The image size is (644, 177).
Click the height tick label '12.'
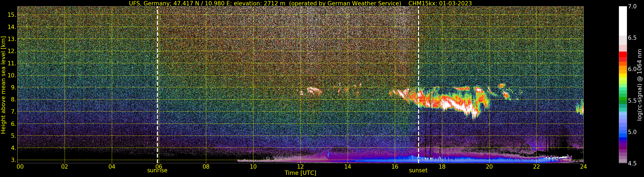[12, 51]
